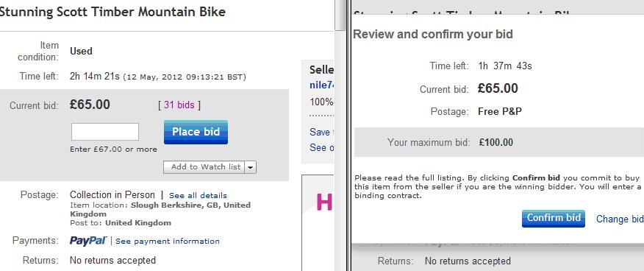The height and width of the screenshot is (271, 644).
Task: Click the Add to Watch list button
Action: click(x=204, y=167)
